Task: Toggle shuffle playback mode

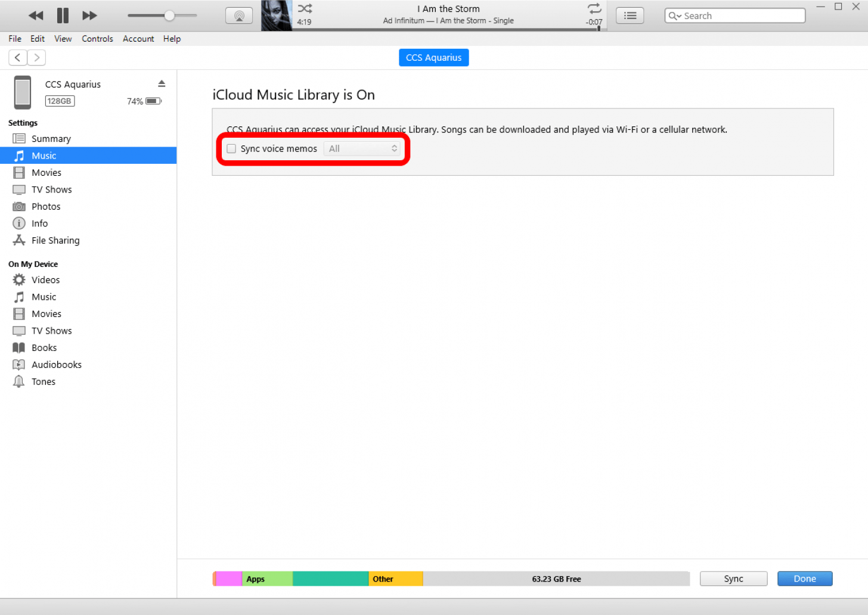Action: (305, 10)
